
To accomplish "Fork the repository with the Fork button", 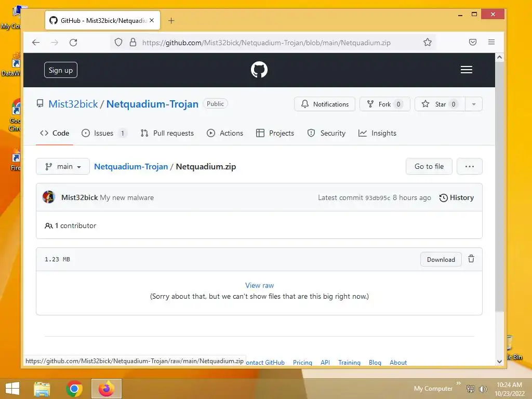I will coord(385,104).
